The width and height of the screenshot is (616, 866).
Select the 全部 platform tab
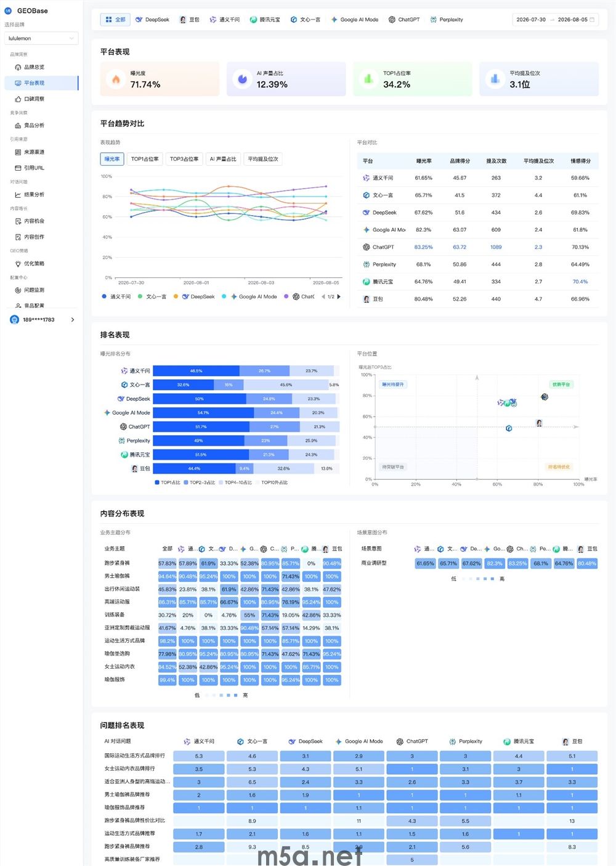point(115,20)
